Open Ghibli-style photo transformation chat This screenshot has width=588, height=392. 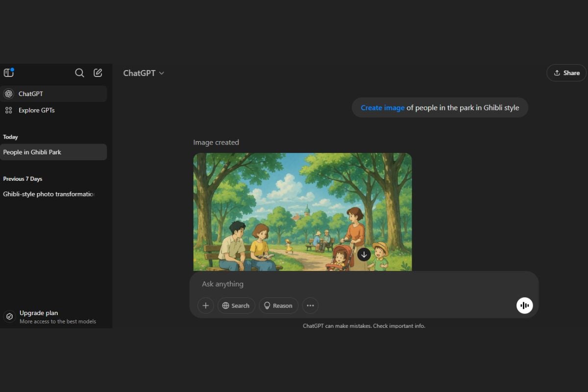coord(49,194)
